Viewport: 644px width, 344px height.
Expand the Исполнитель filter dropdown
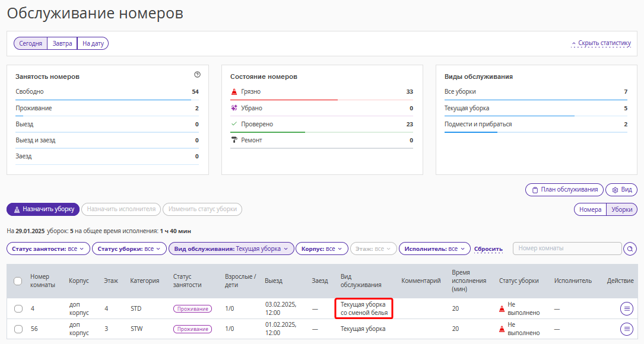434,249
